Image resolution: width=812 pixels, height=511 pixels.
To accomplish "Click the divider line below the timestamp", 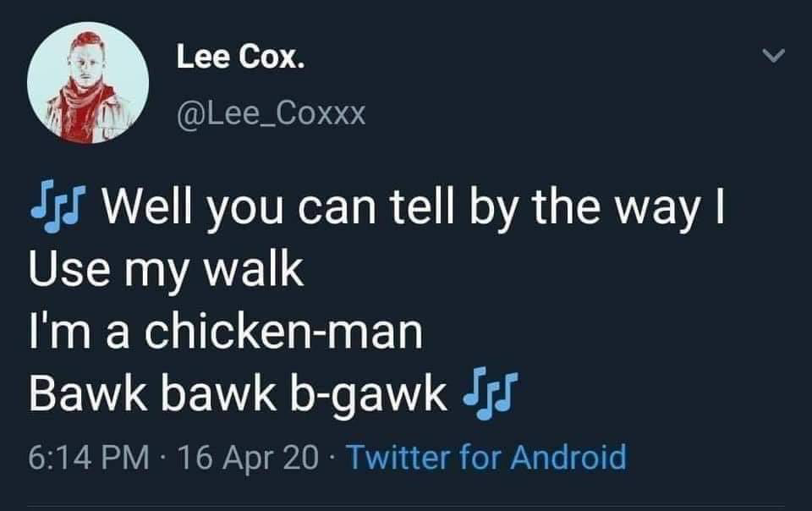I will (405, 507).
